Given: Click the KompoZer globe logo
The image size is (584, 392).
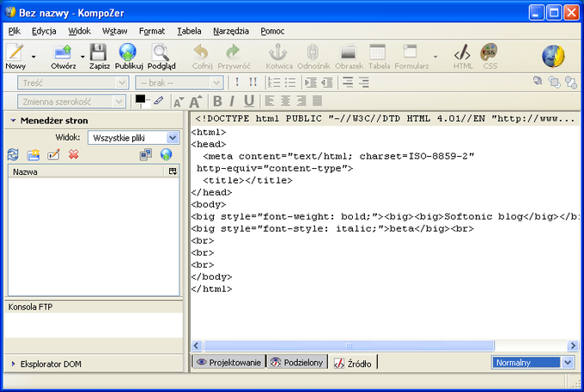Looking at the screenshot, I should pos(553,57).
